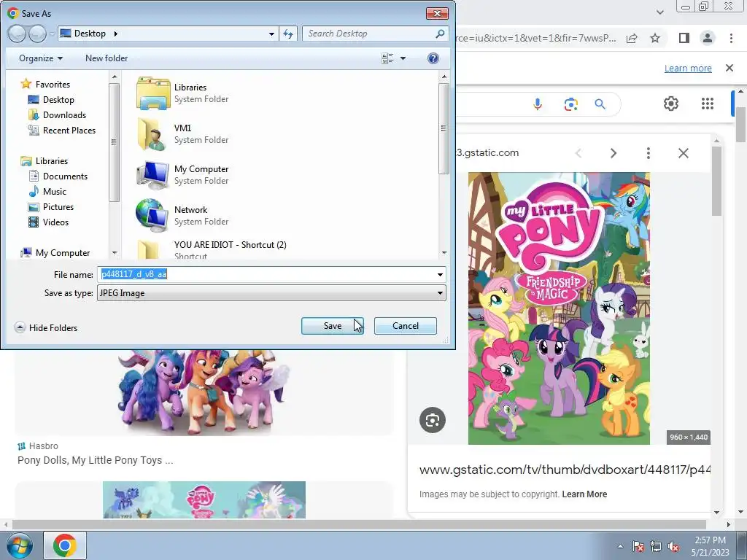The image size is (747, 560).
Task: Select Libraries in navigation pane tree
Action: click(x=44, y=161)
